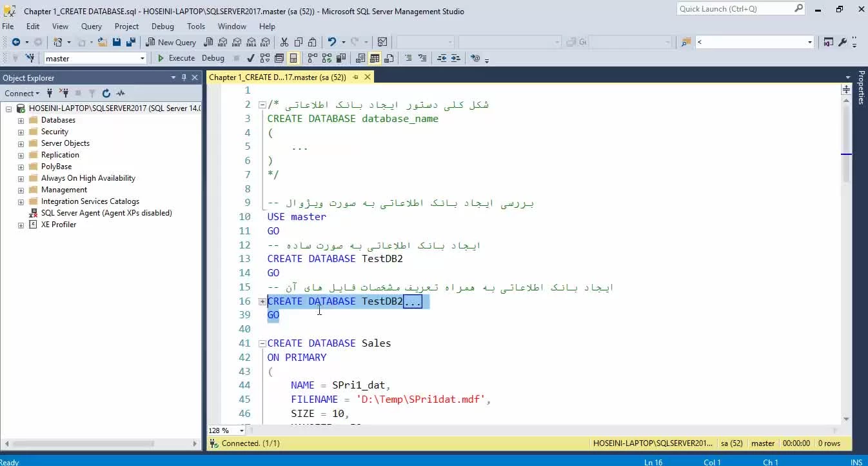
Task: Click the Change Connection icon
Action: [30, 58]
